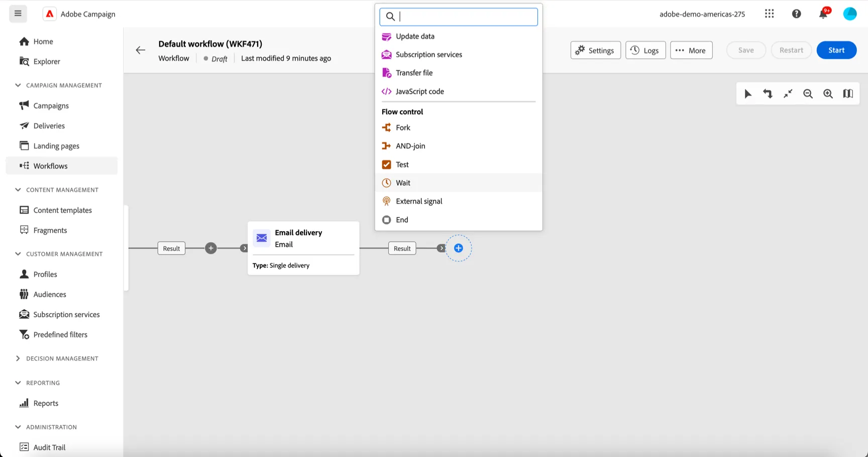Go back with the left arrow
Viewport: 868px width, 457px height.
[140, 50]
